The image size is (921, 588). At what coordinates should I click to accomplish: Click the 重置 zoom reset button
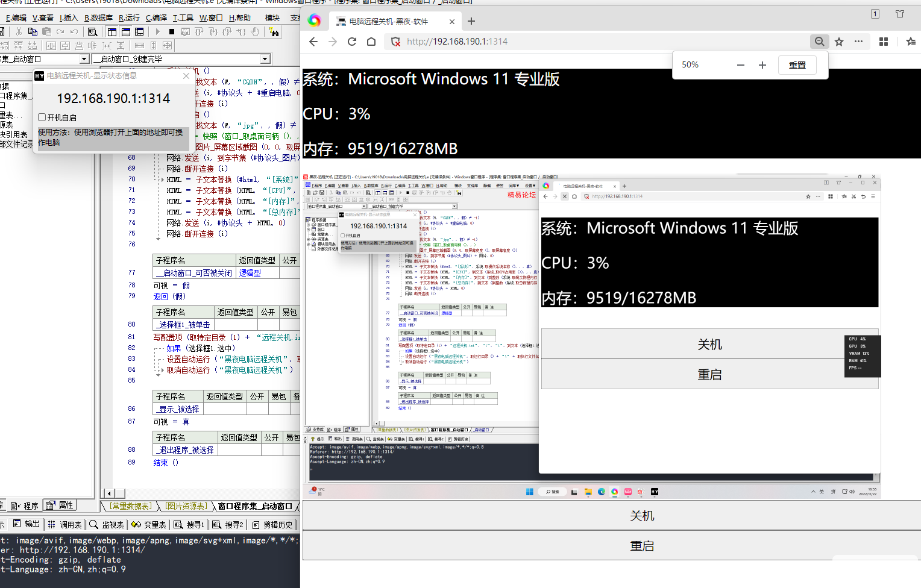[x=797, y=65]
